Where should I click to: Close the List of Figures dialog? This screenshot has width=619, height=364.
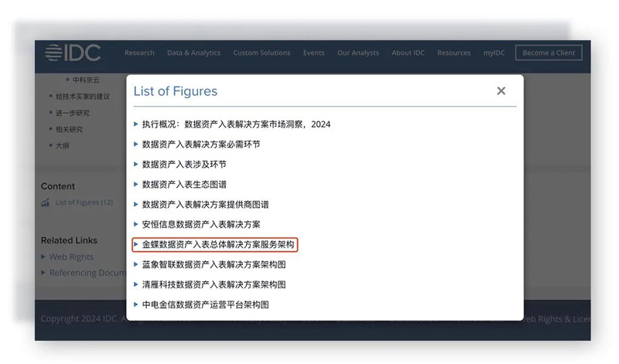[501, 91]
